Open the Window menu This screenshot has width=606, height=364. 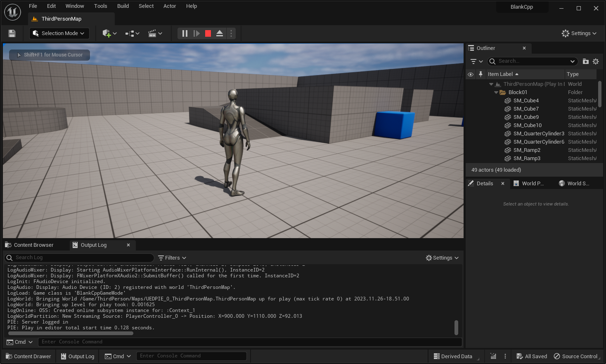point(75,6)
